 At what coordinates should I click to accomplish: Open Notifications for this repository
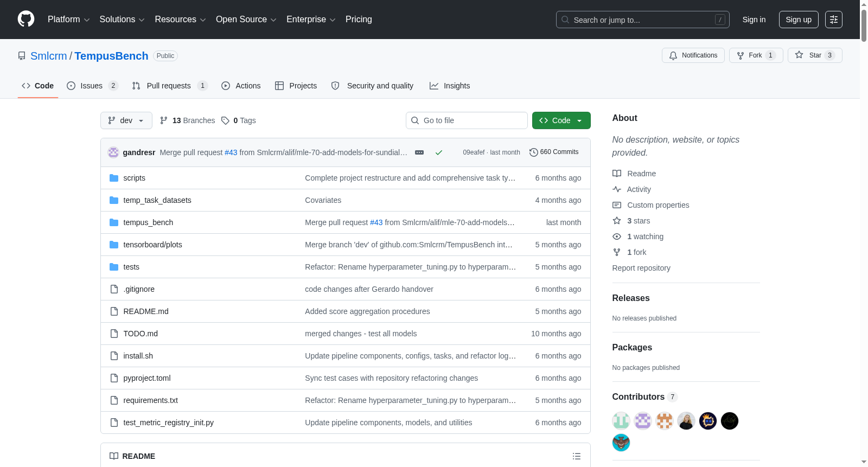[693, 55]
